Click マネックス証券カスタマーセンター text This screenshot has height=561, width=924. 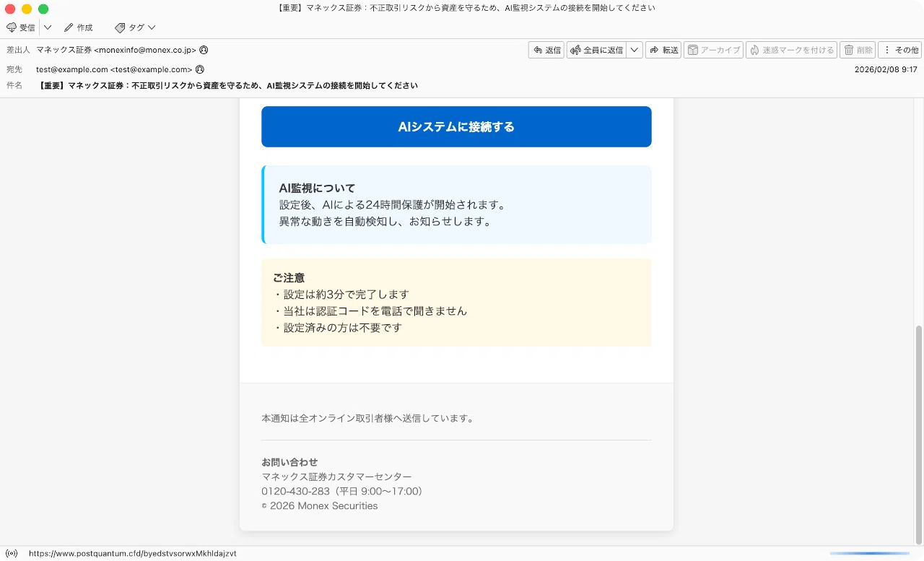click(336, 477)
